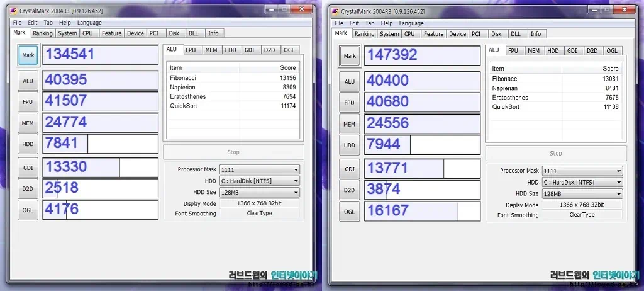Open HDD drive dropdown in right window
644x291 pixels.
(582, 182)
